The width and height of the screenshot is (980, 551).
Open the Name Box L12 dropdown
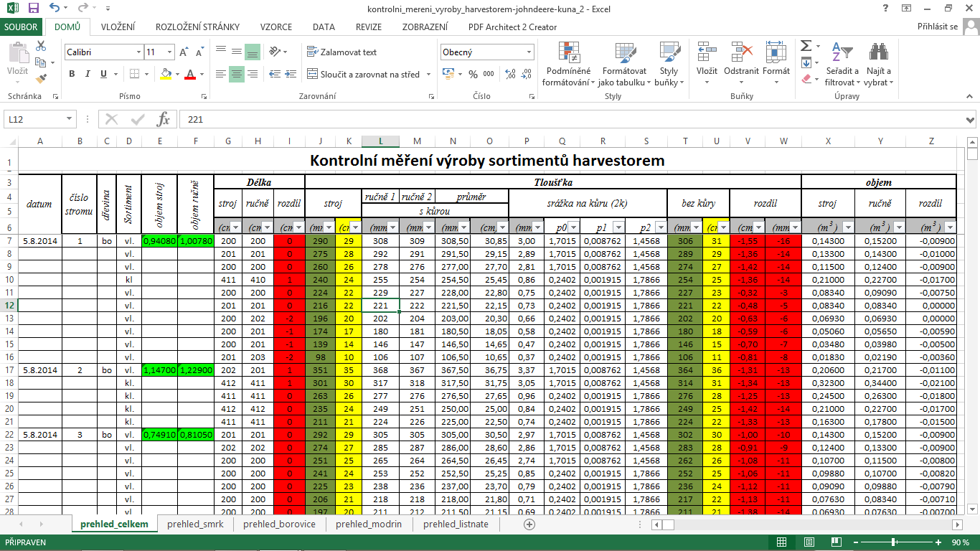click(70, 120)
